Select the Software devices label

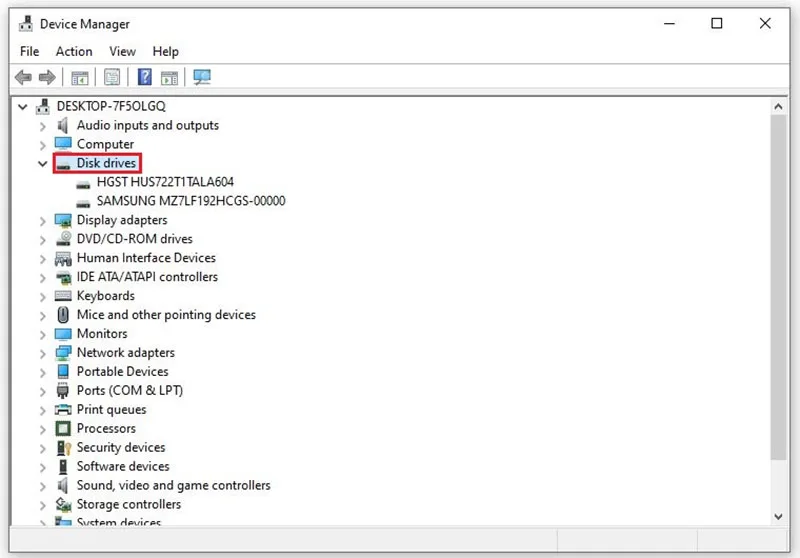[x=123, y=466]
